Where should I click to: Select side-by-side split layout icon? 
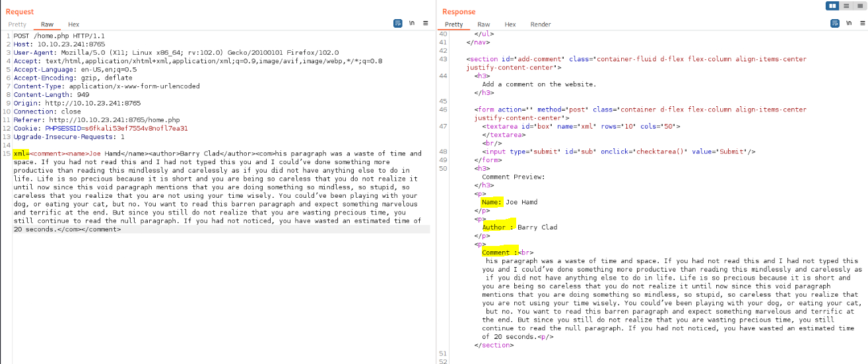coord(833,6)
